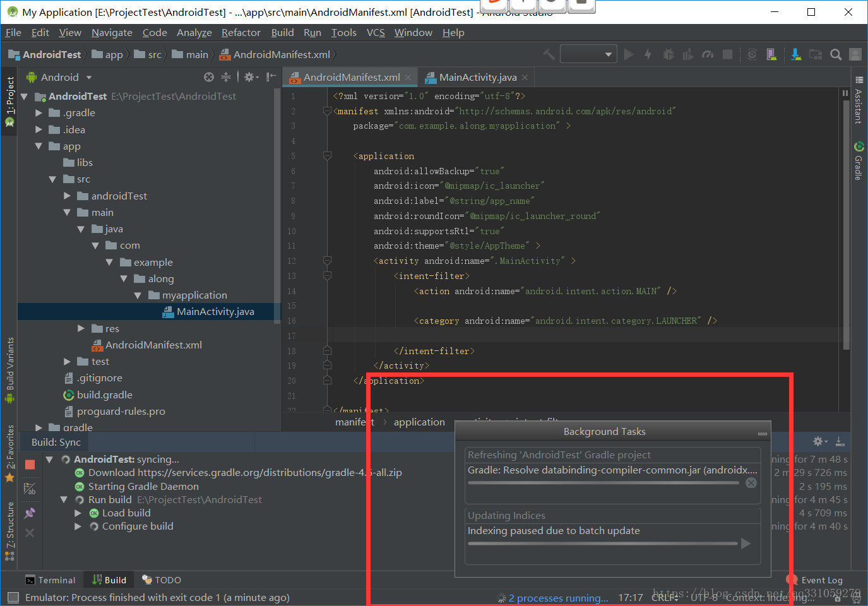Click the Debug bug icon
Screen dimensions: 868x606
coord(669,54)
